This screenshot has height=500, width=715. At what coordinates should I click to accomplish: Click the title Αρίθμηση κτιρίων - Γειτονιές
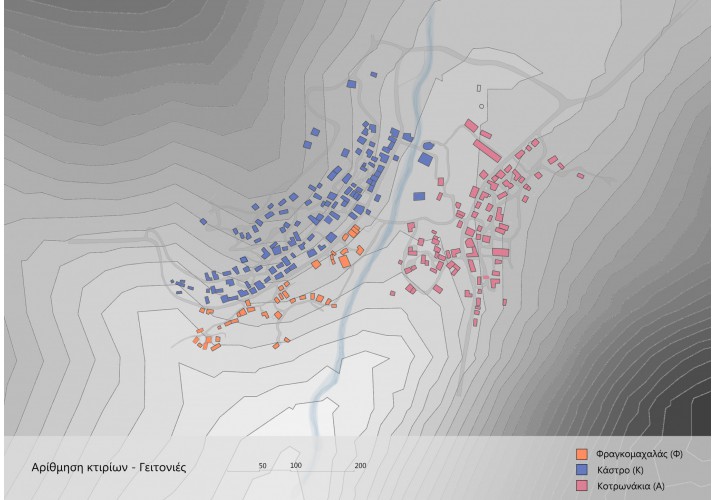pos(109,467)
